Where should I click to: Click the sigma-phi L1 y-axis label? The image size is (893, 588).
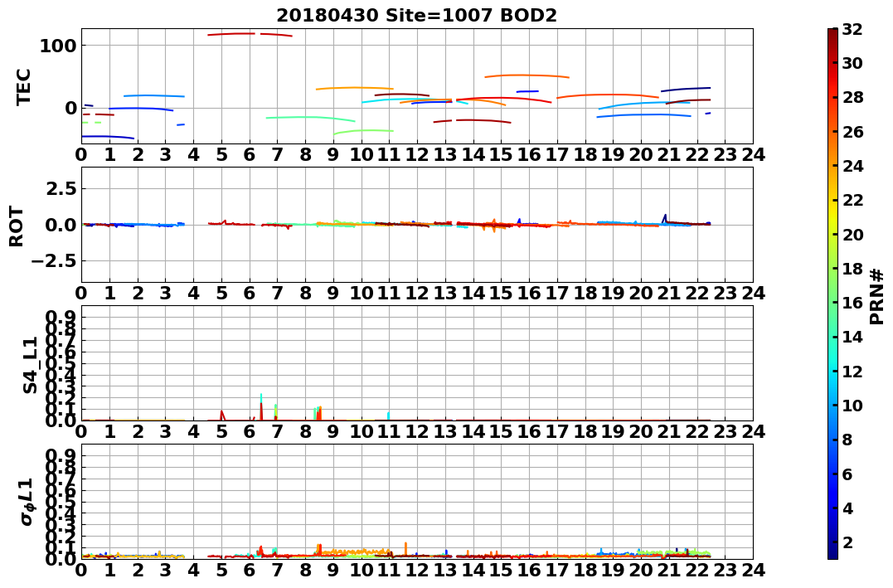point(28,502)
